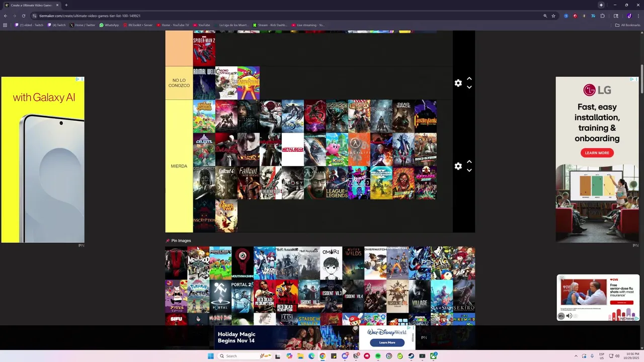Viewport: 644px width, 362px height.
Task: Pick the Mouthwashing game cover
Action: click(x=243, y=263)
